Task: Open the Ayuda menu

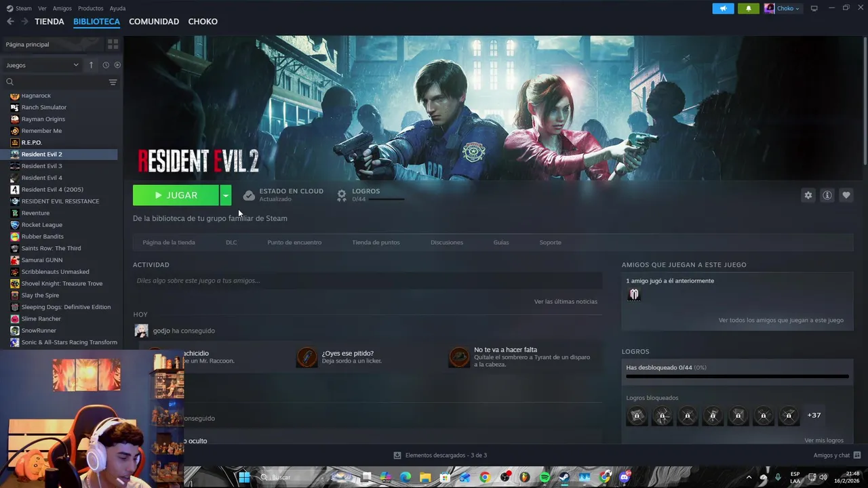Action: click(117, 8)
